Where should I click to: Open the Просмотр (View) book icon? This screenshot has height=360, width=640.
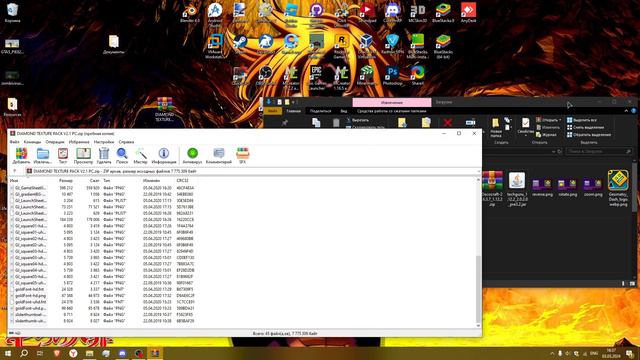click(x=83, y=156)
